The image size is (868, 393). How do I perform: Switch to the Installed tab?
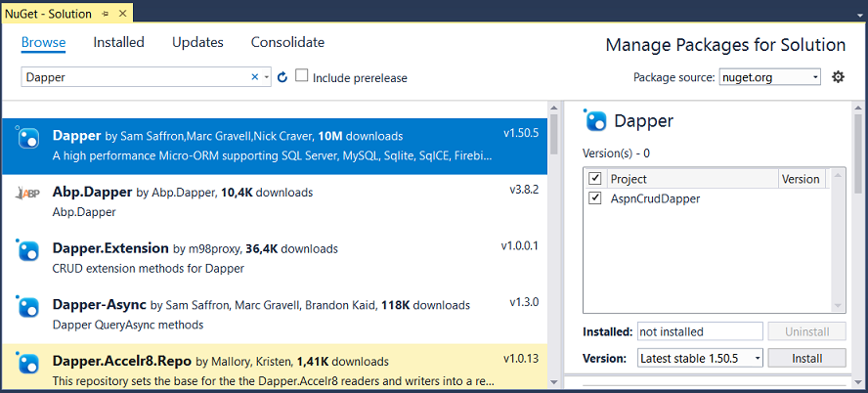(118, 42)
